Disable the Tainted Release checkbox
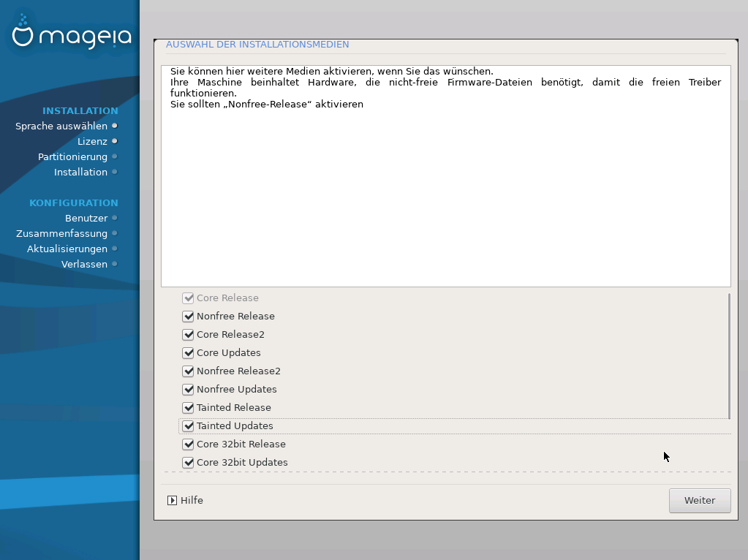 pos(188,408)
